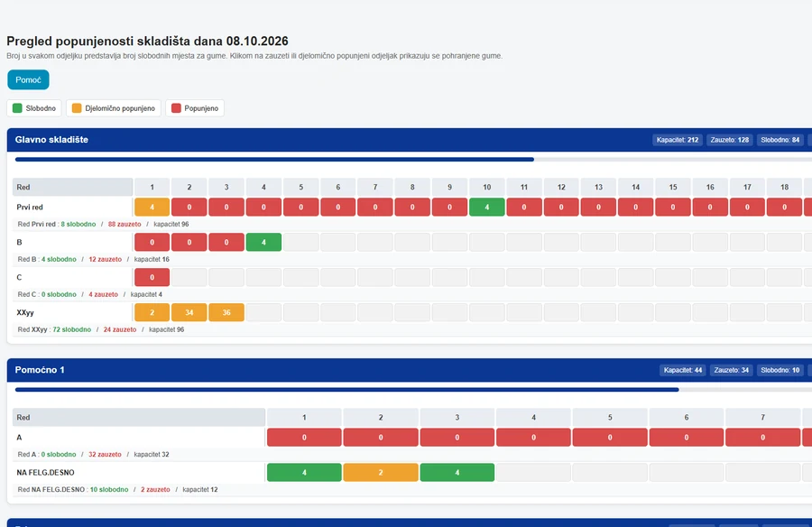The width and height of the screenshot is (812, 527).
Task: Click column 14 header in Glavno skladište
Action: pyautogui.click(x=635, y=187)
